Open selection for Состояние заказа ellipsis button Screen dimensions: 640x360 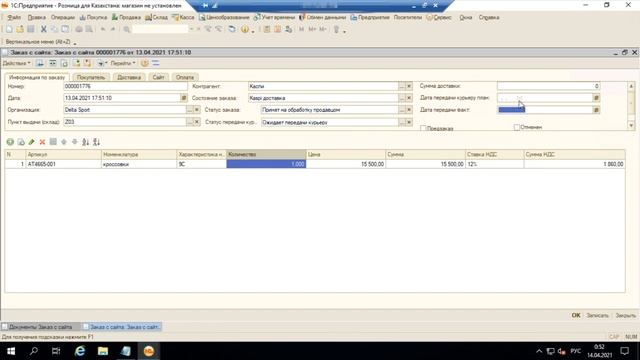click(x=402, y=98)
